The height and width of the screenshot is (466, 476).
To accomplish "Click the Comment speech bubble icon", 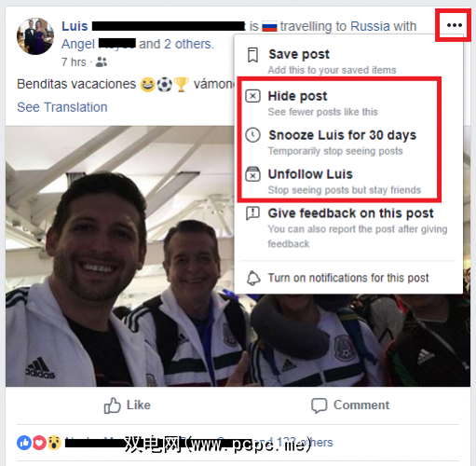I will (320, 405).
